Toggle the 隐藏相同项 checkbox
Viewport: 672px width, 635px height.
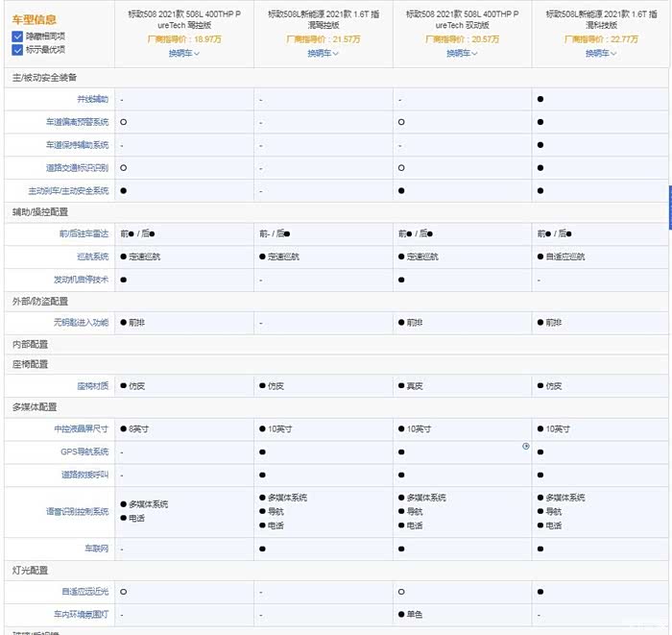(17, 37)
